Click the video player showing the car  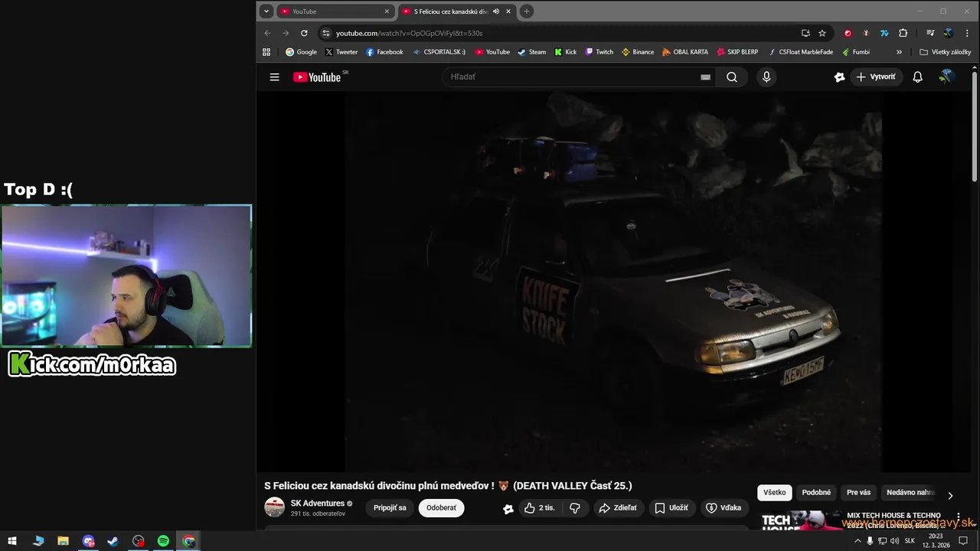pos(612,281)
